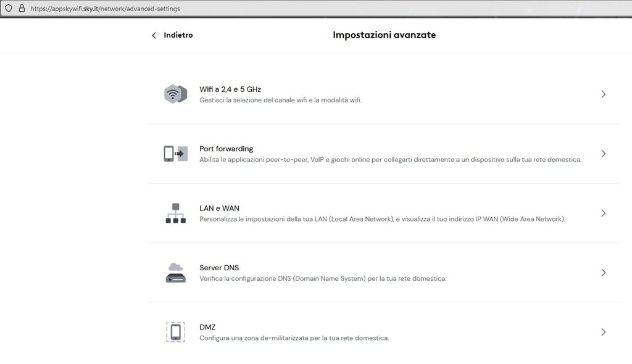Click the LAN e WAN network icon
This screenshot has width=632, height=364.
click(175, 213)
